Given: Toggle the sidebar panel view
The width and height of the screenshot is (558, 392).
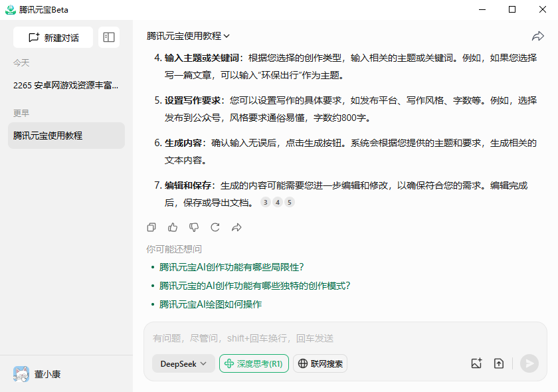Looking at the screenshot, I should (109, 37).
